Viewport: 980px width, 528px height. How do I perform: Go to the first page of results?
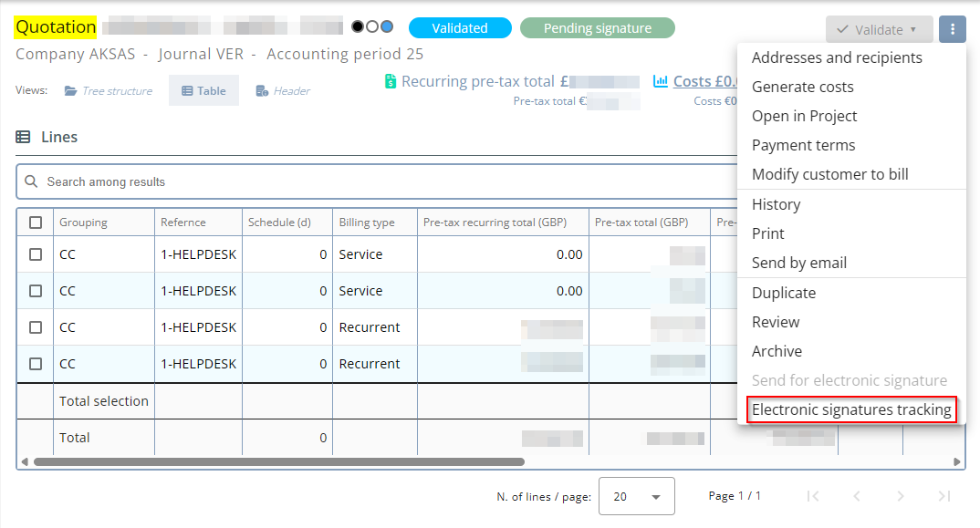coord(813,496)
